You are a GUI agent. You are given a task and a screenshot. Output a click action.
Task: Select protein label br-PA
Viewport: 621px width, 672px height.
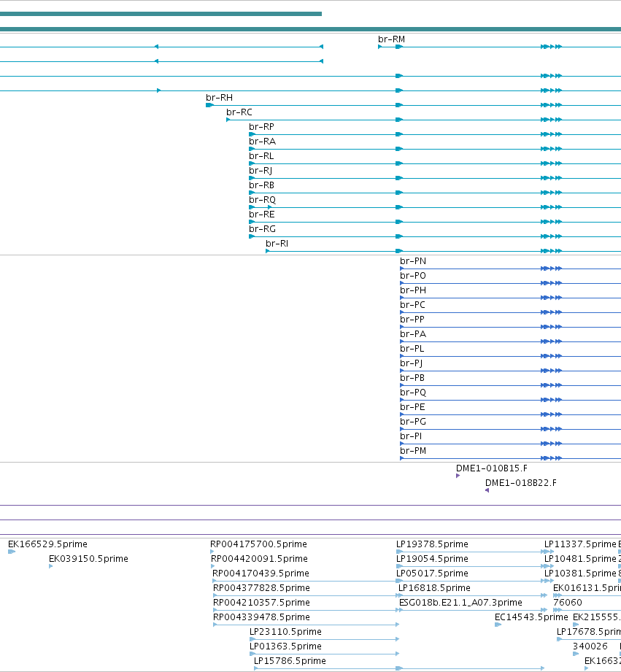tap(413, 334)
